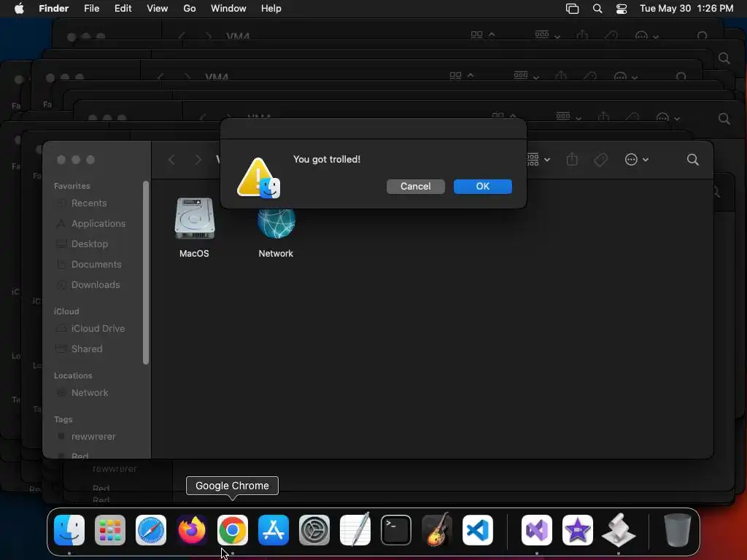Click the front sidebar scrollbar

[146, 273]
